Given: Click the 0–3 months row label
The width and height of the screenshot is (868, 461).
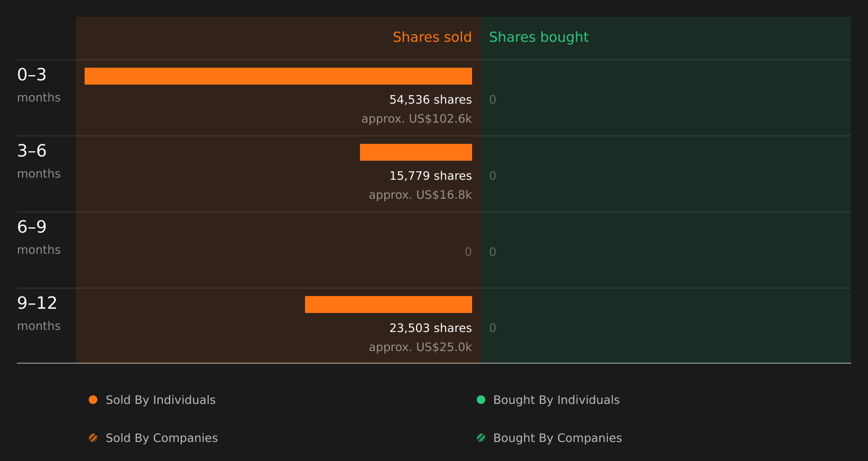Looking at the screenshot, I should (x=39, y=85).
